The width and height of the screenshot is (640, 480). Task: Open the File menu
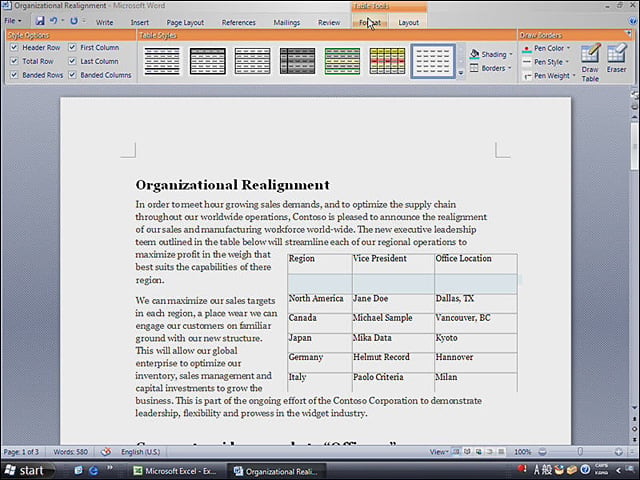coord(13,21)
